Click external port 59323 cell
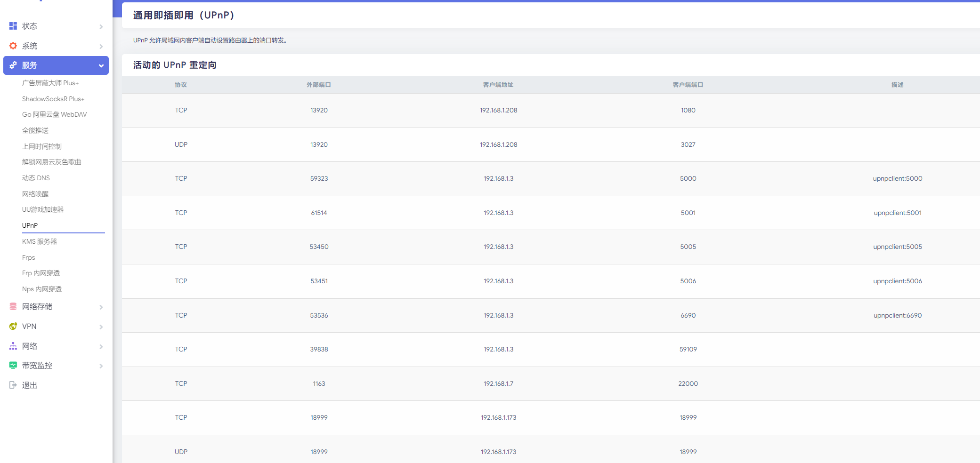This screenshot has height=463, width=980. (319, 178)
